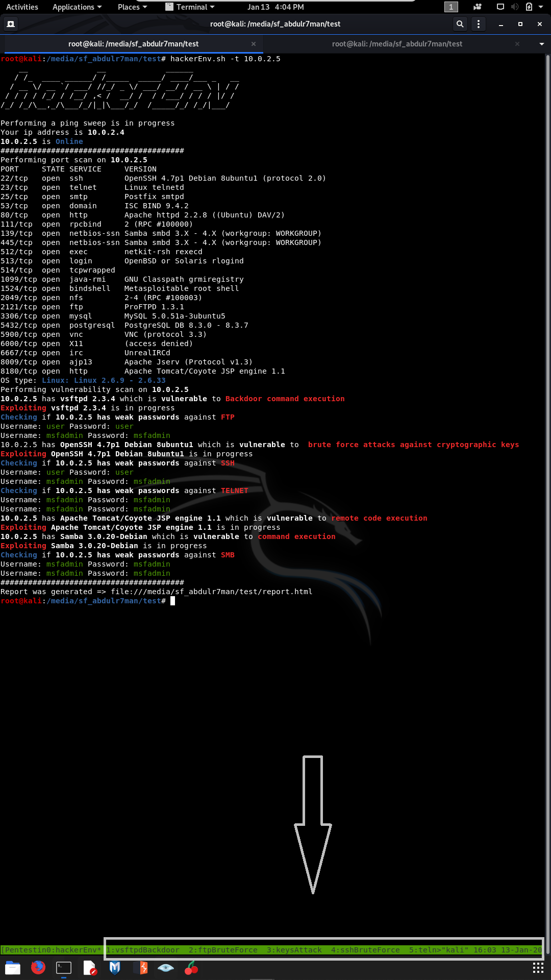Open the system menu dropdown arrow
Image resolution: width=551 pixels, height=980 pixels.
click(541, 7)
